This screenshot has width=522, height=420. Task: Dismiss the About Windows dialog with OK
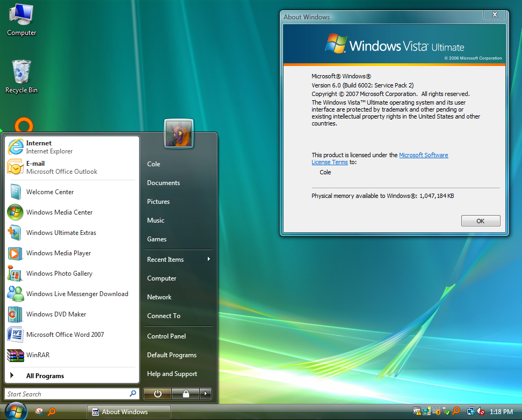480,220
